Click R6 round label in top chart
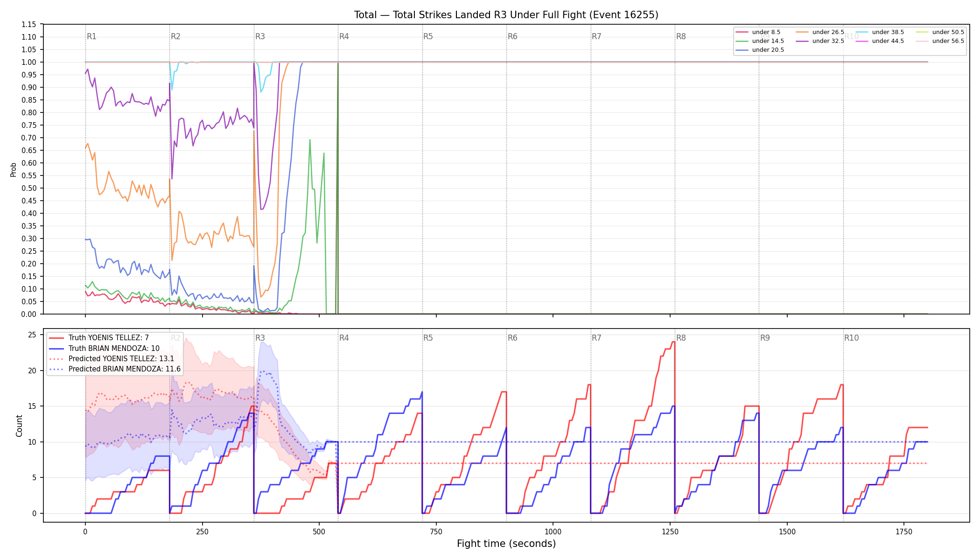 (x=512, y=36)
